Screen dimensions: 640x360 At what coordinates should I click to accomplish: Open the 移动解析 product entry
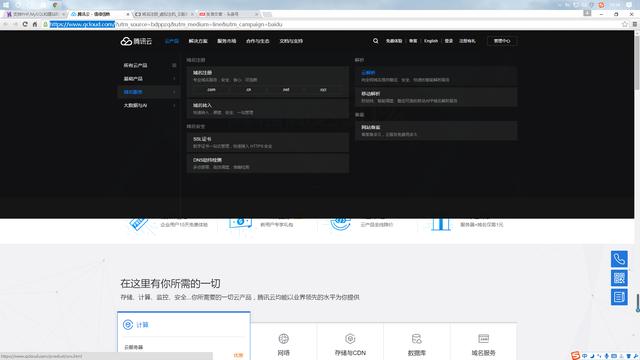click(436, 97)
